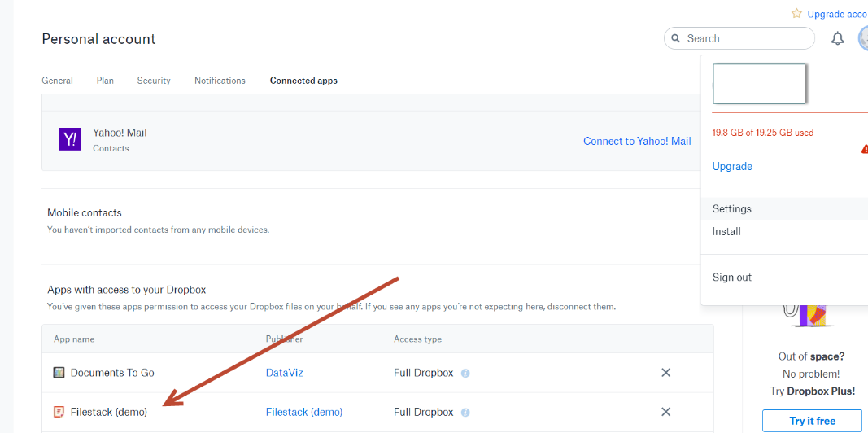Click the blank account name box in menu
868x433 pixels.
pos(759,84)
